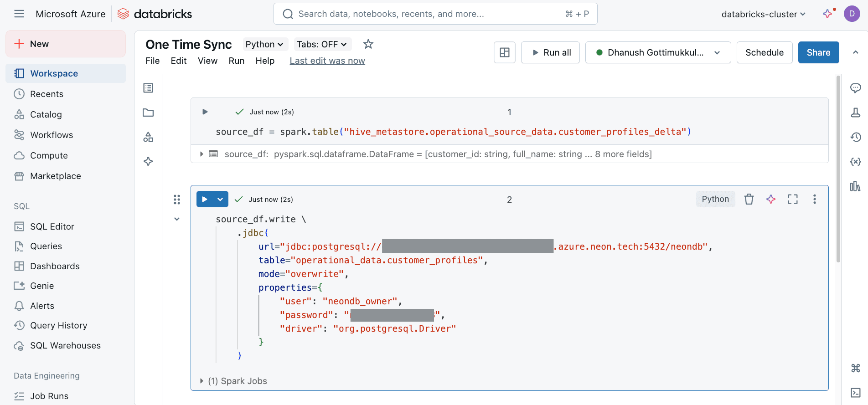The width and height of the screenshot is (868, 405).
Task: Click the Databricks logo
Action: [x=155, y=14]
